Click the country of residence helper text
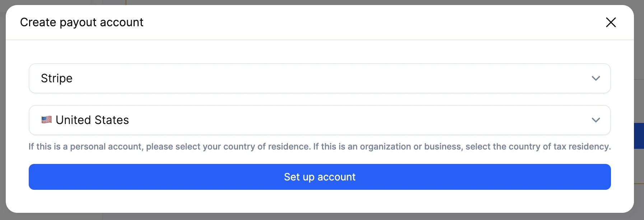 point(319,147)
